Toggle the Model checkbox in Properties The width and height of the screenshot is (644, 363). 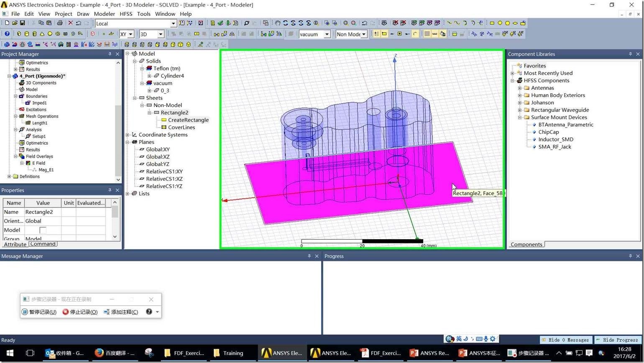pos(43,230)
